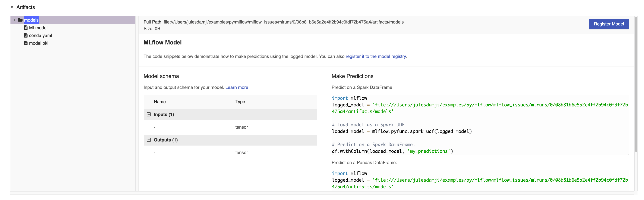This screenshot has width=644, height=200.
Task: Click the Outputs (1) row label
Action: (x=166, y=140)
